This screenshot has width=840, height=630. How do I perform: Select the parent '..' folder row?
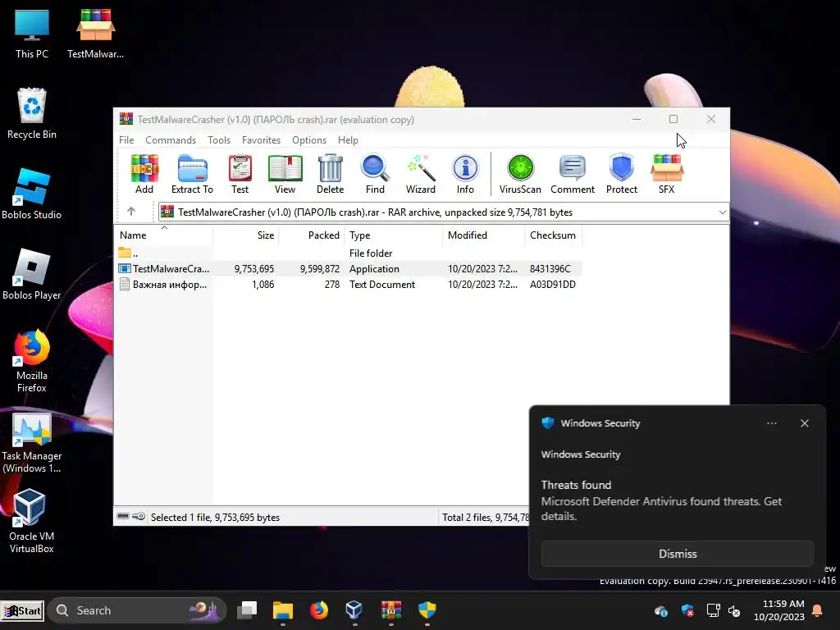[x=348, y=253]
